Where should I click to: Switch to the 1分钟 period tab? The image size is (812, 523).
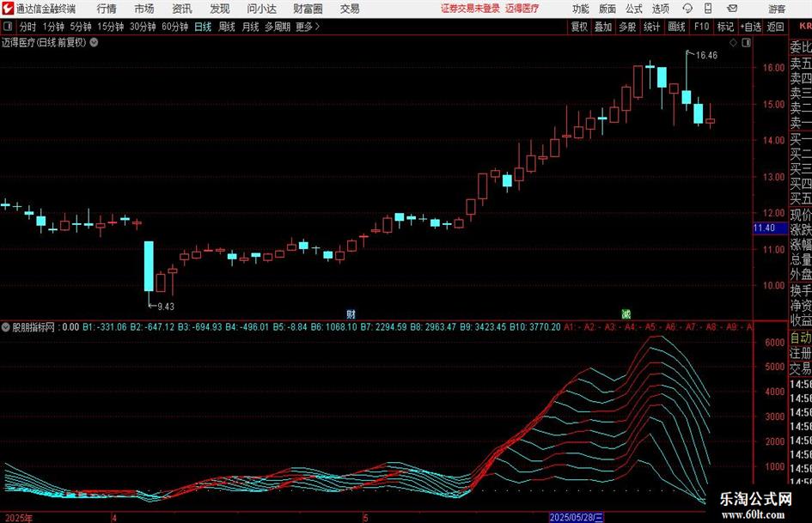[x=53, y=27]
